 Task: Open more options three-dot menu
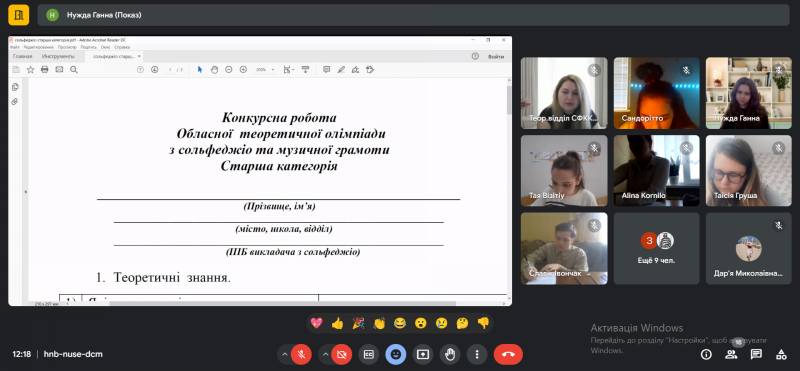[x=477, y=354]
